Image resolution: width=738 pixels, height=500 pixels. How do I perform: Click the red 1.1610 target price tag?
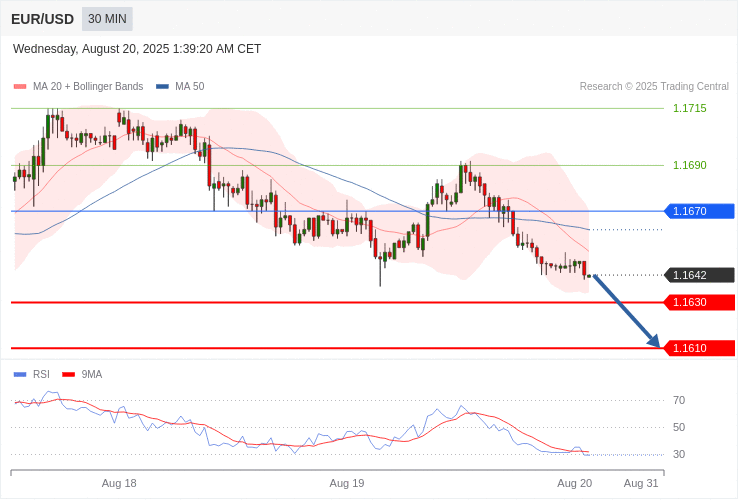699,348
